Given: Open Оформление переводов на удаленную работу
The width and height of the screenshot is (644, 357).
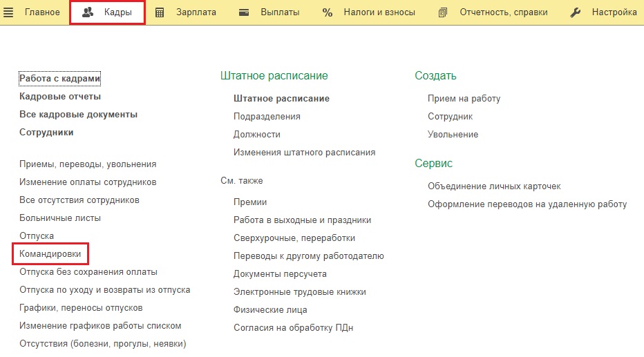Looking at the screenshot, I should click(527, 204).
